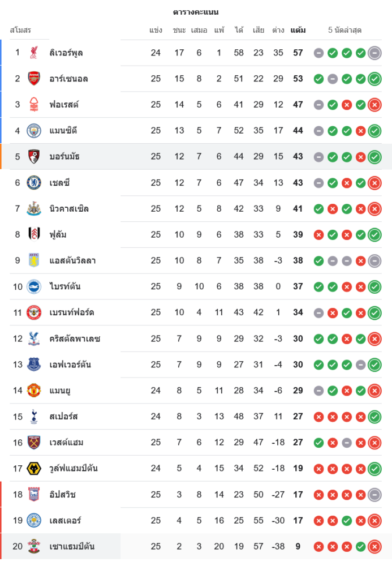The height and width of the screenshot is (566, 392).
Task: Click the Everton club crest
Action: [x=34, y=365]
